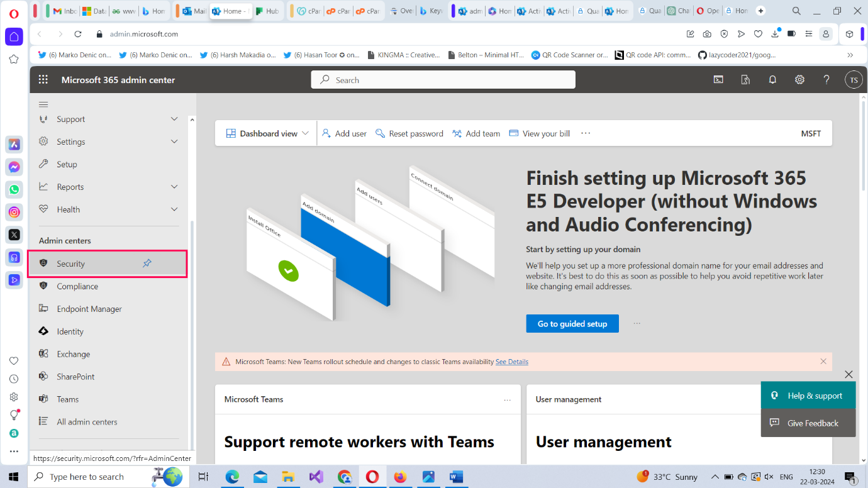Open Messenger in the Opera sidebar

[14, 167]
